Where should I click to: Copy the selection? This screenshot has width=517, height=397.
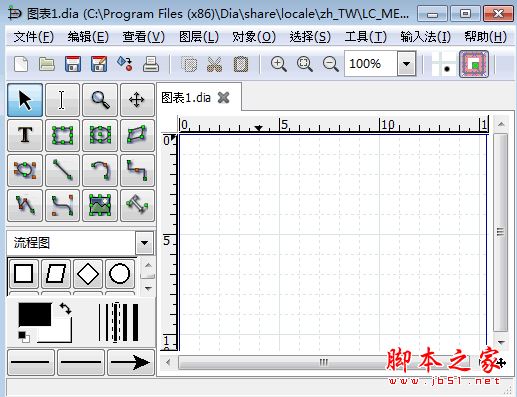click(x=189, y=64)
